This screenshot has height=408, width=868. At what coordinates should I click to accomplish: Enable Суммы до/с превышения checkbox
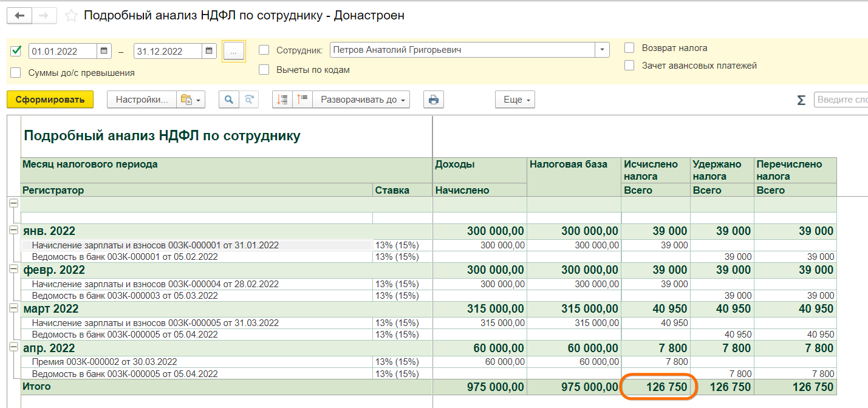click(x=16, y=72)
